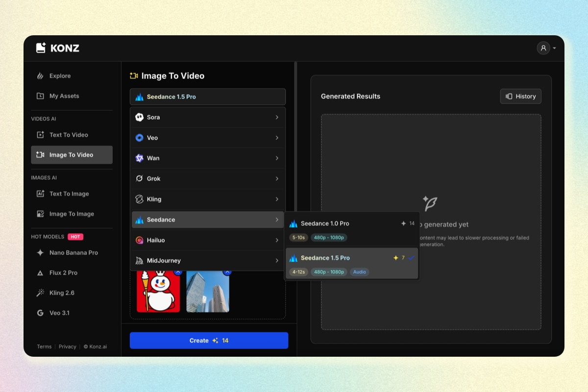
Task: Expand the Grok submenu chevron
Action: pos(277,179)
